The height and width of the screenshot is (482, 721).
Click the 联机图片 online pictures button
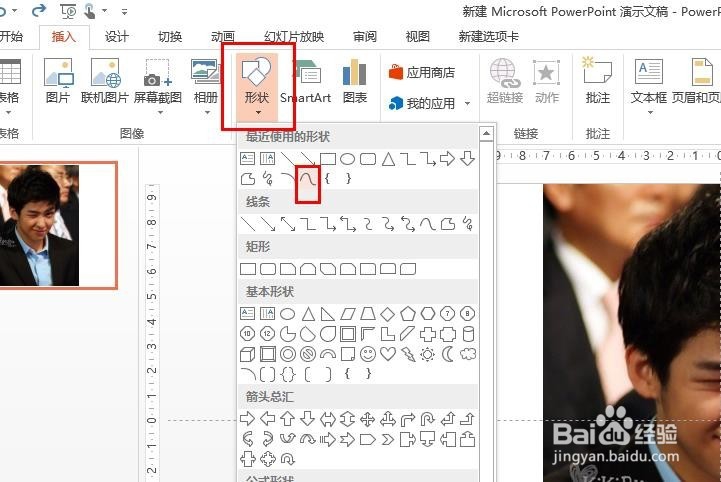coord(105,81)
